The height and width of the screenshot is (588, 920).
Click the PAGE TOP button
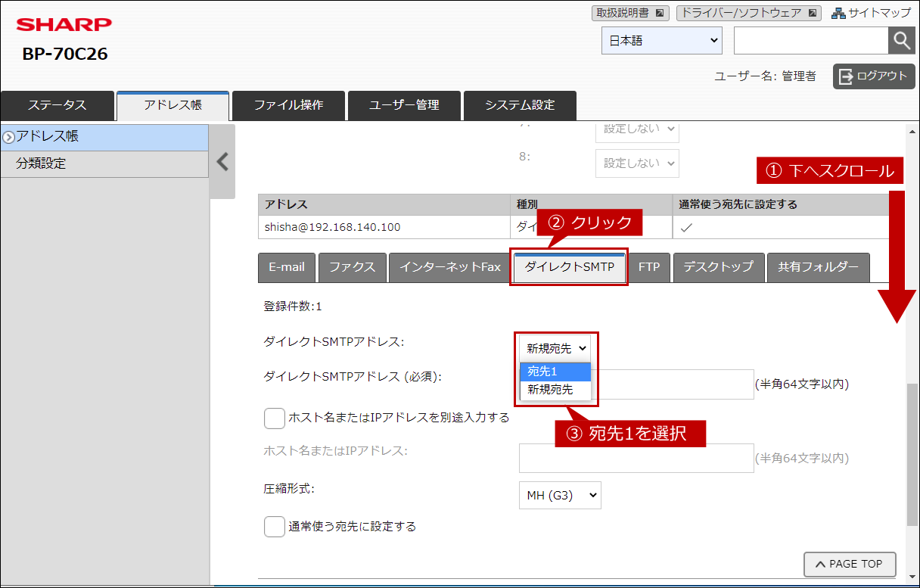click(850, 564)
